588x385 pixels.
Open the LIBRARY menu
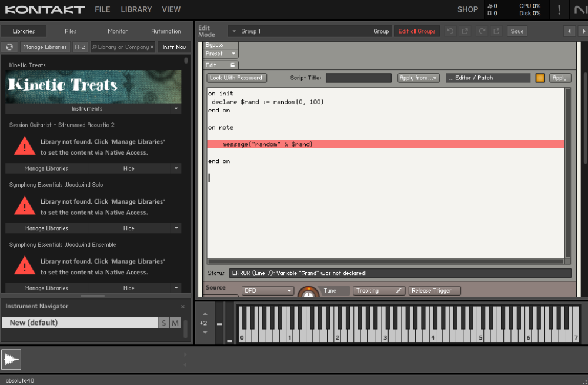[136, 9]
